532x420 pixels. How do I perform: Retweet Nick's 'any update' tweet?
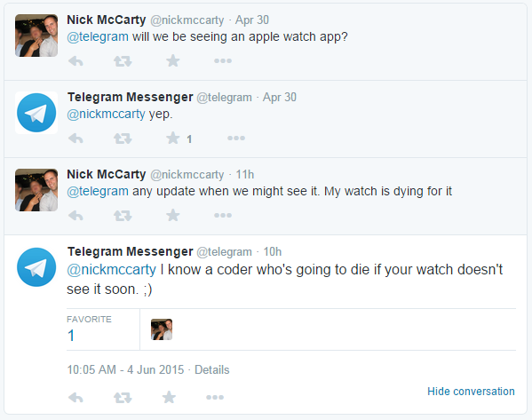(123, 216)
